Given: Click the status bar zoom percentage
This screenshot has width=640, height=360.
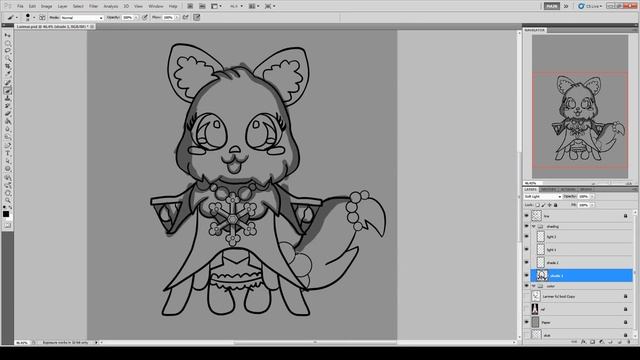Looking at the screenshot, I should [22, 343].
